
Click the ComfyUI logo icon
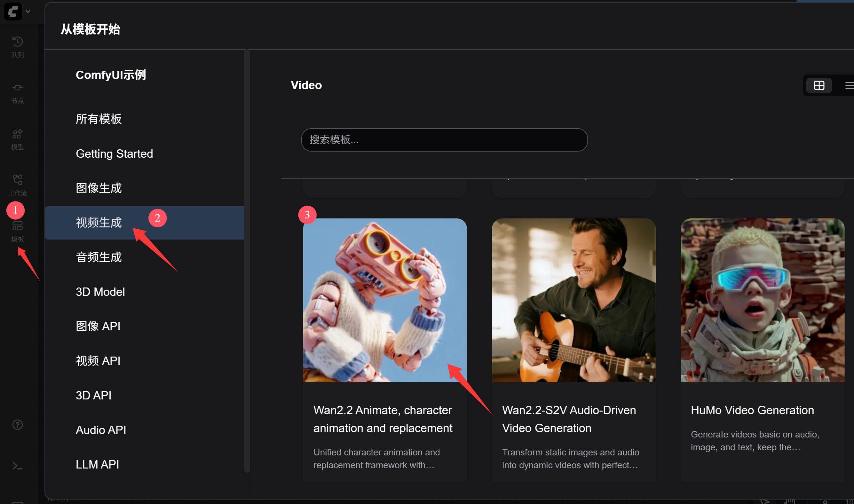click(x=13, y=12)
